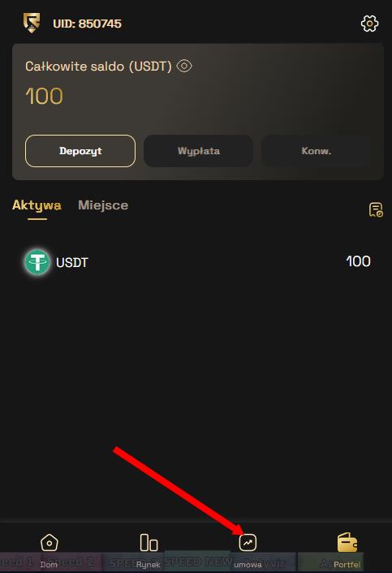Click the Wypłata button
Image resolution: width=392 pixels, height=573 pixels.
pos(198,151)
